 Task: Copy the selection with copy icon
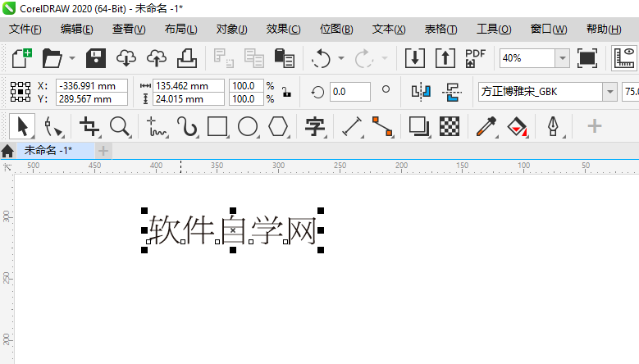254,58
